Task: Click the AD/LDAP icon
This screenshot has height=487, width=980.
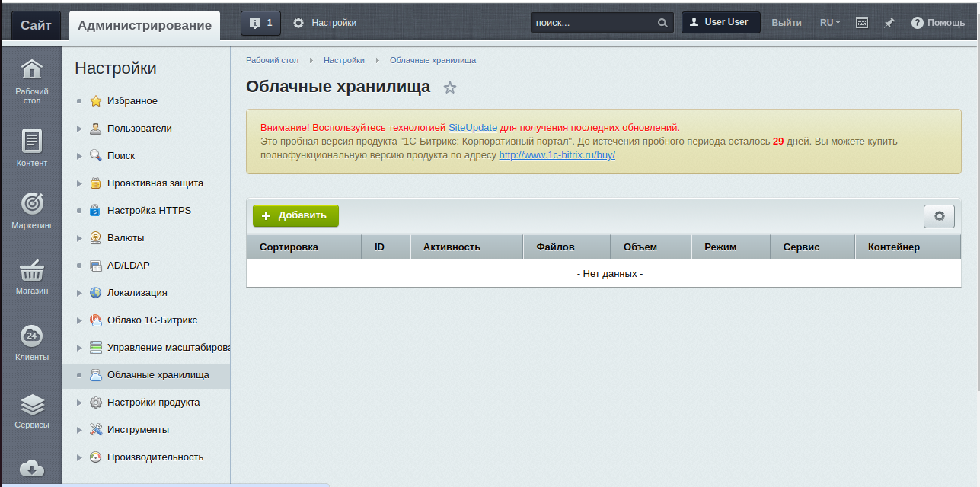Action: coord(95,266)
